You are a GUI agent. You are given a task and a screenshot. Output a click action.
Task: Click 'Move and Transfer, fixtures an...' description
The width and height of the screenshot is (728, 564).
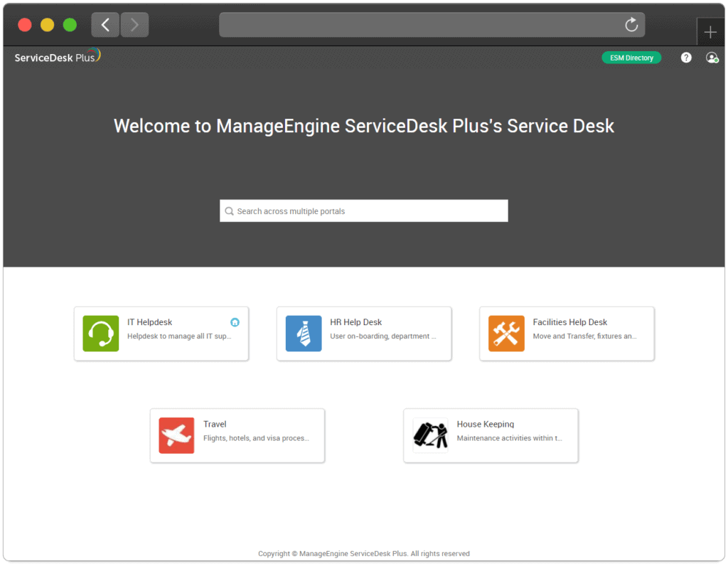584,336
